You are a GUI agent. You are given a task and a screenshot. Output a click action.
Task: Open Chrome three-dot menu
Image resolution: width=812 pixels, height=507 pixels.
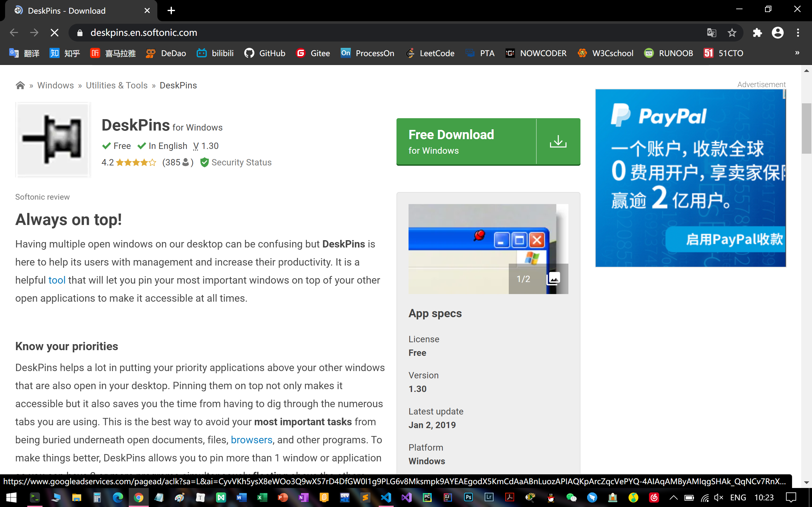(x=798, y=33)
